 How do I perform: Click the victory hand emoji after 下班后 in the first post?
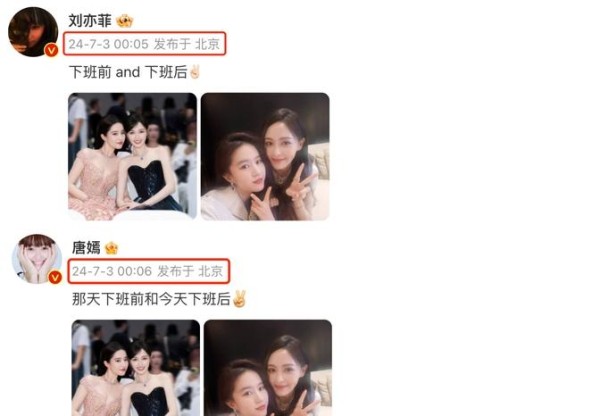click(x=194, y=72)
